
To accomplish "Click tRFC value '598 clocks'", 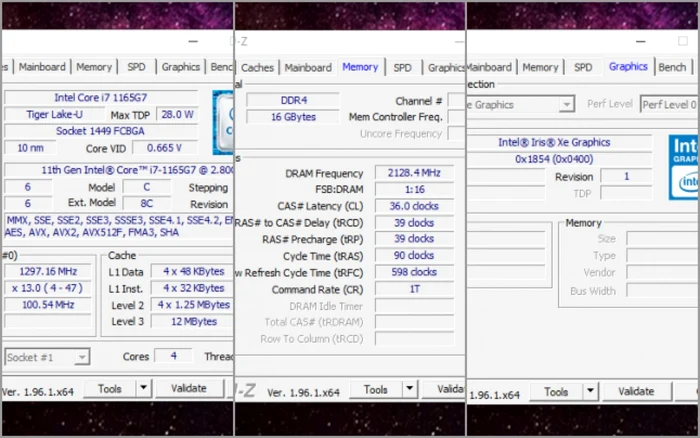I will tap(414, 272).
